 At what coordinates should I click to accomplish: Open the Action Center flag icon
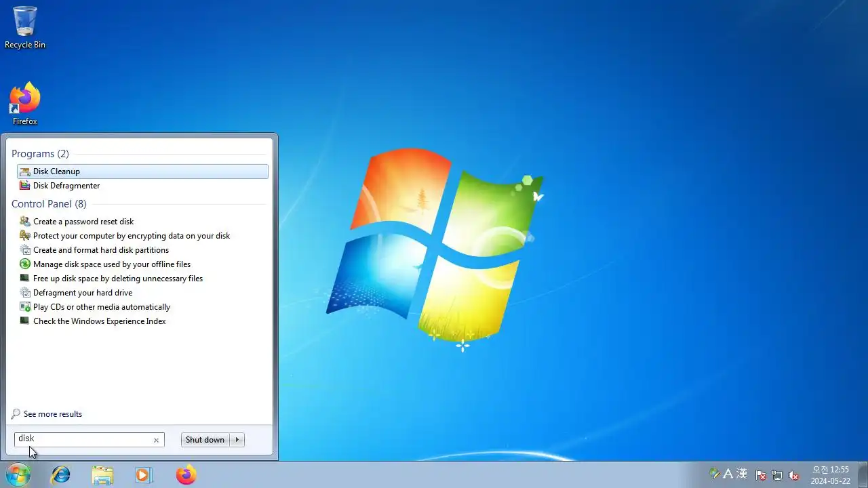[x=761, y=475]
